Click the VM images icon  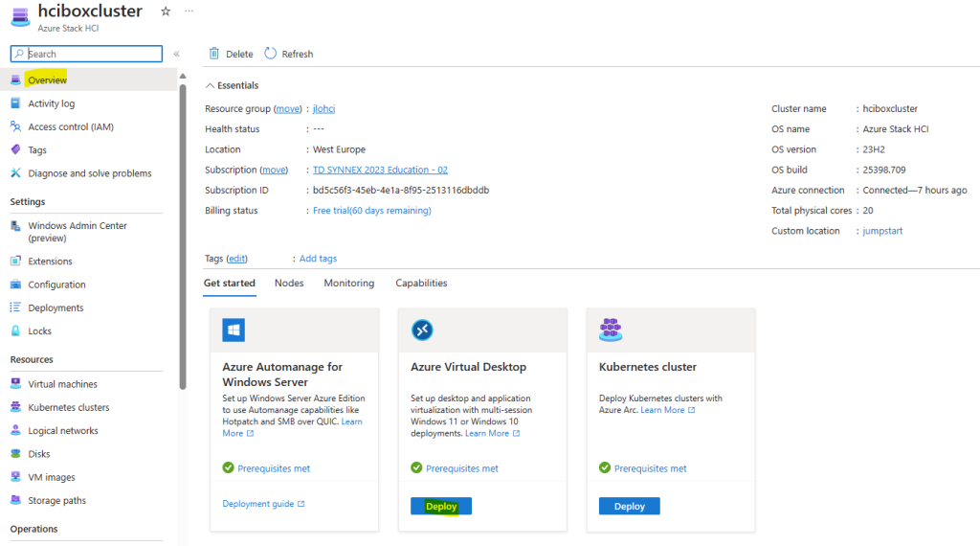(x=15, y=477)
